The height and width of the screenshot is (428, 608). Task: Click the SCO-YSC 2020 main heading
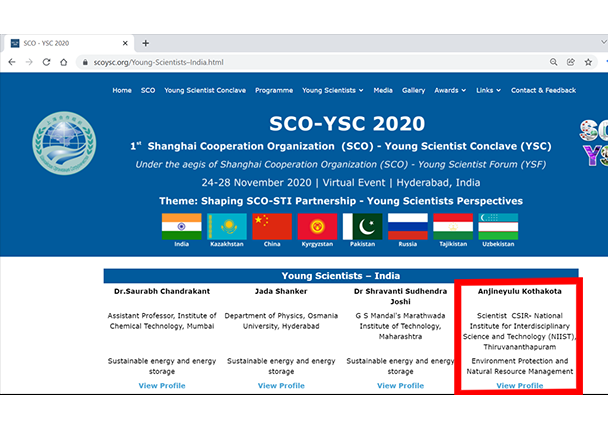pos(347,124)
